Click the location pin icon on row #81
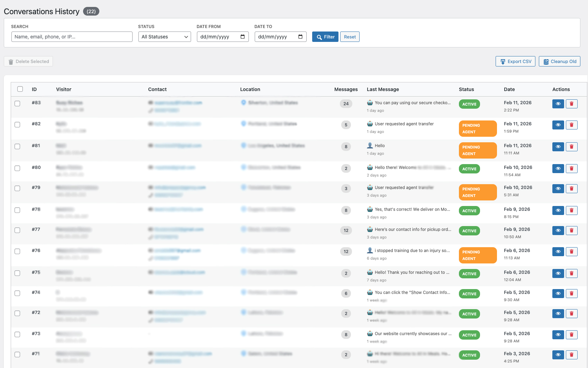 click(x=243, y=145)
